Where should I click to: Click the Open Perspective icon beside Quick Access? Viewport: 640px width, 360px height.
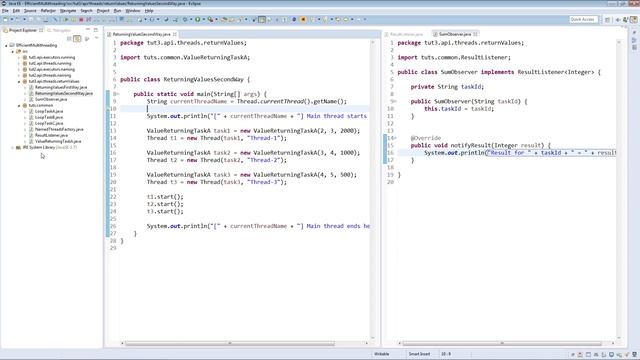(x=607, y=20)
